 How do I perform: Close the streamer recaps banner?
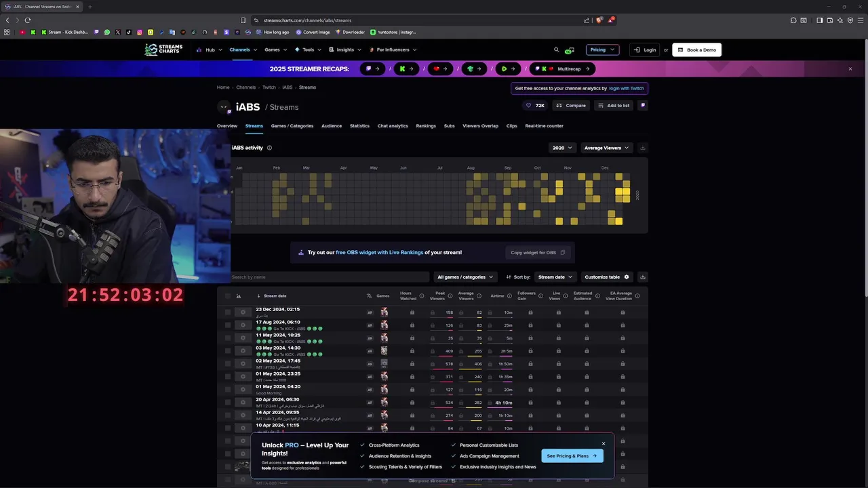click(x=850, y=68)
